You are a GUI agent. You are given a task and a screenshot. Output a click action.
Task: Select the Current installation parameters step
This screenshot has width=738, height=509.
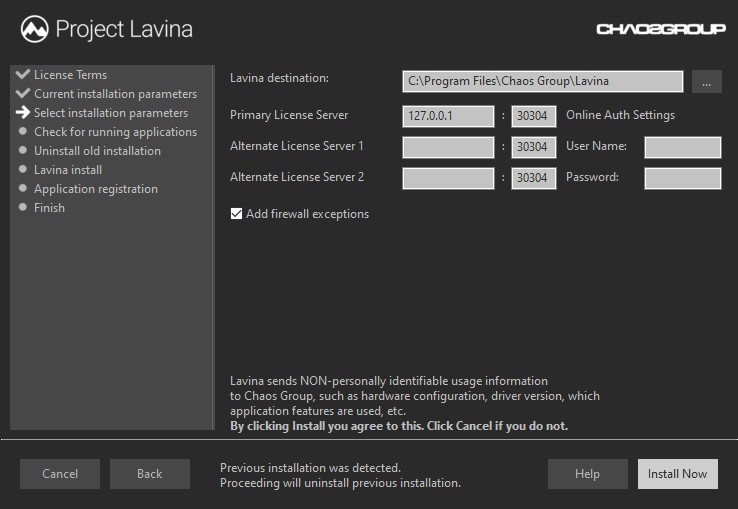(x=115, y=94)
